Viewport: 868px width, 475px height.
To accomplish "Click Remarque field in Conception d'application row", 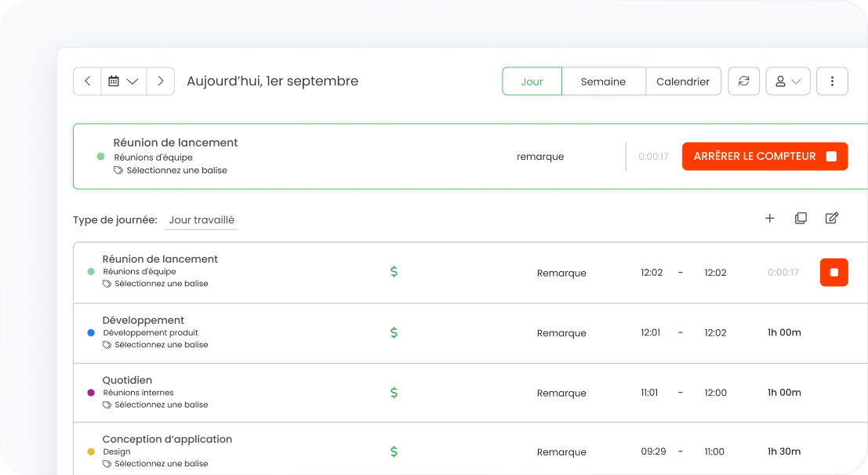I will 561,452.
